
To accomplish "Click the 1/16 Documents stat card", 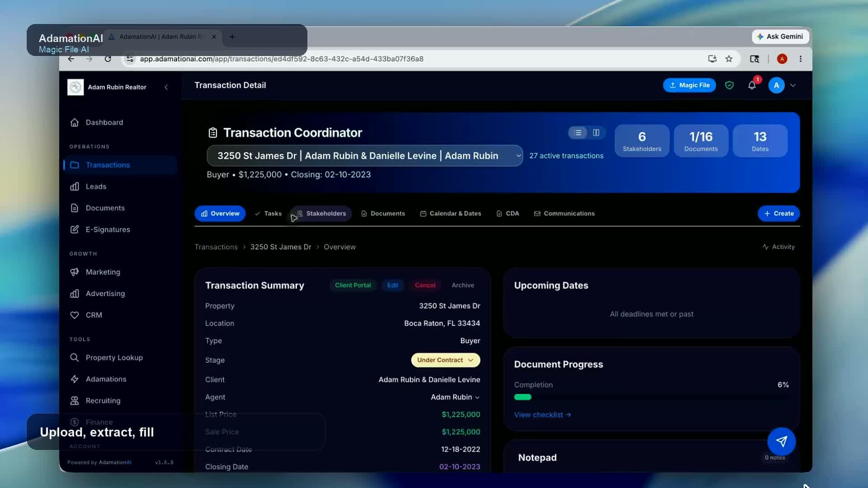I will [701, 141].
